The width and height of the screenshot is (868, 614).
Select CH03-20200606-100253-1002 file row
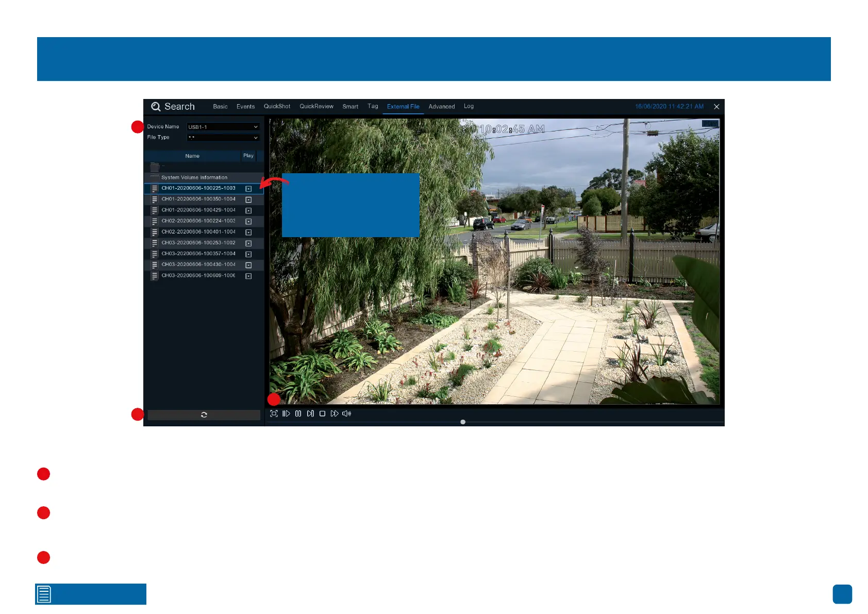pyautogui.click(x=198, y=243)
